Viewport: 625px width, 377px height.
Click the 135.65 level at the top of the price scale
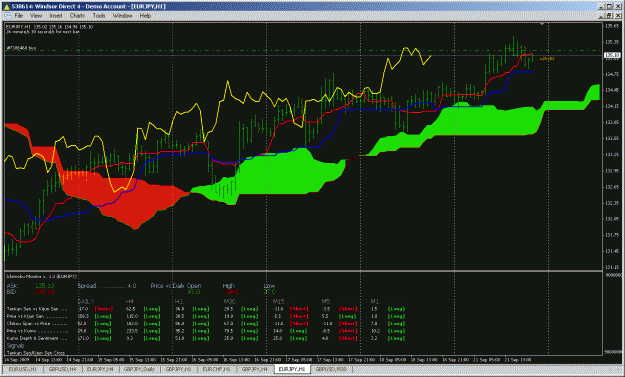pos(612,26)
